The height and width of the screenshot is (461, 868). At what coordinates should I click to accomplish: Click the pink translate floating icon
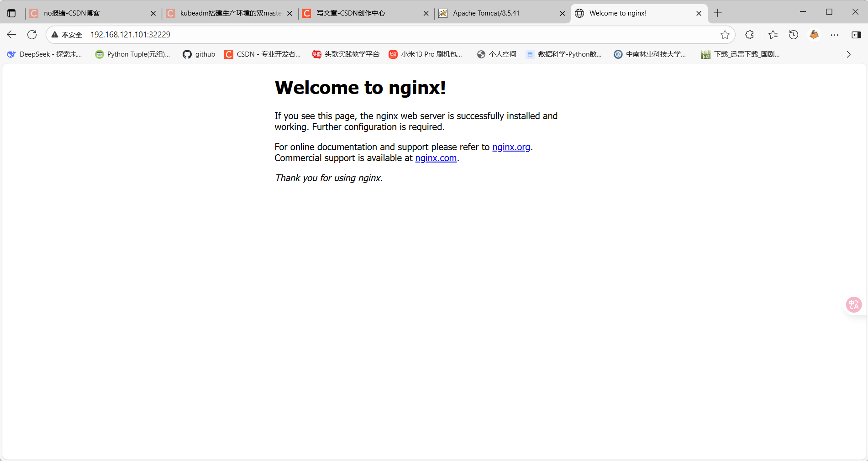pyautogui.click(x=854, y=304)
